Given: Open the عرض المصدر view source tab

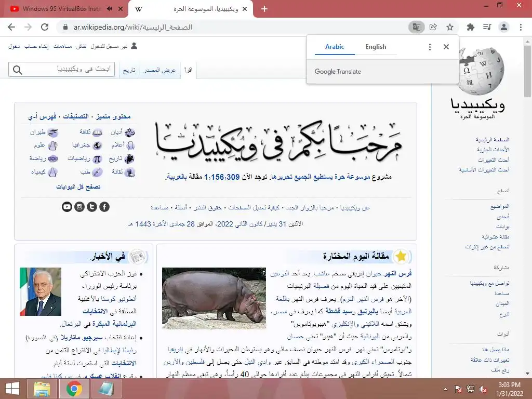Looking at the screenshot, I should click(159, 70).
